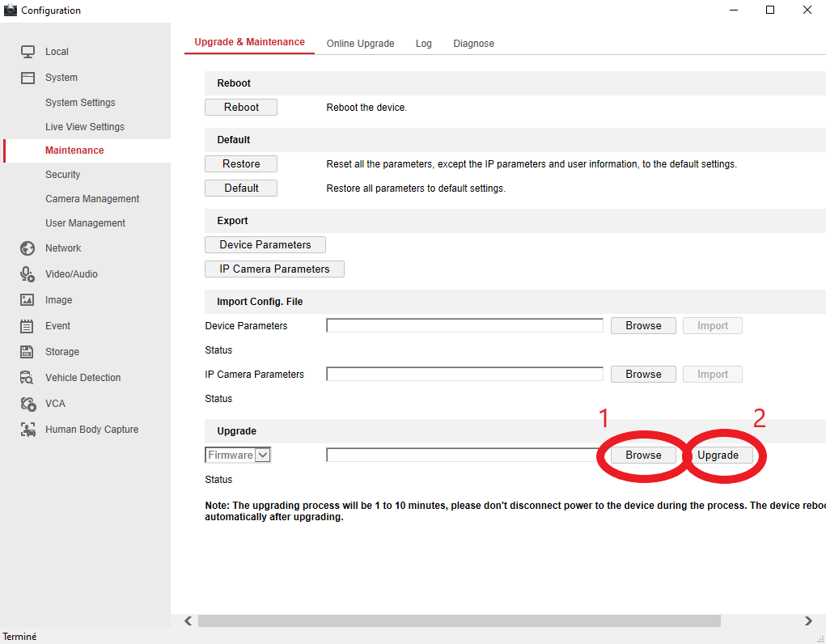826x644 pixels.
Task: Go to User Management
Action: pos(85,223)
